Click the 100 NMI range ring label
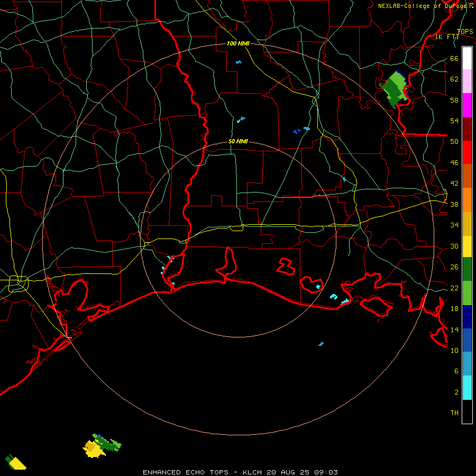The image size is (476, 476). pyautogui.click(x=238, y=43)
